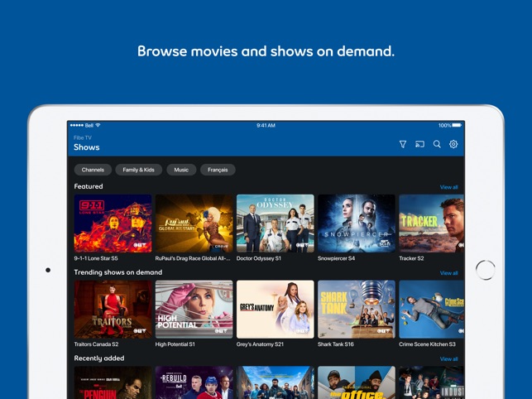Tap the Wi-Fi icon in the status bar
The width and height of the screenshot is (532, 399).
(98, 125)
